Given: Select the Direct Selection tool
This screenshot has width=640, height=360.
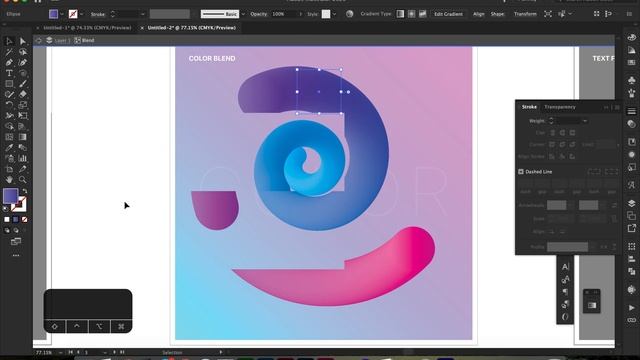Looking at the screenshot, I should coord(23,41).
